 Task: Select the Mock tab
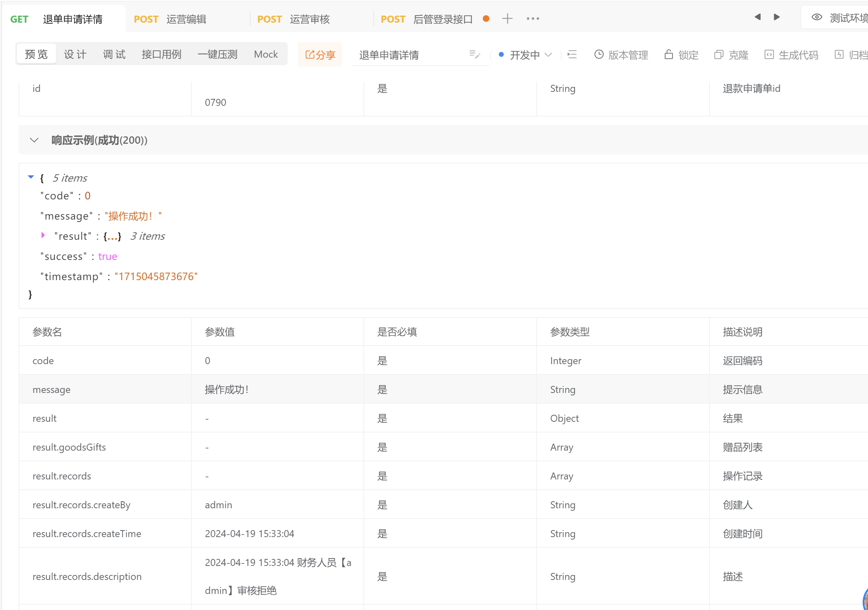click(266, 54)
